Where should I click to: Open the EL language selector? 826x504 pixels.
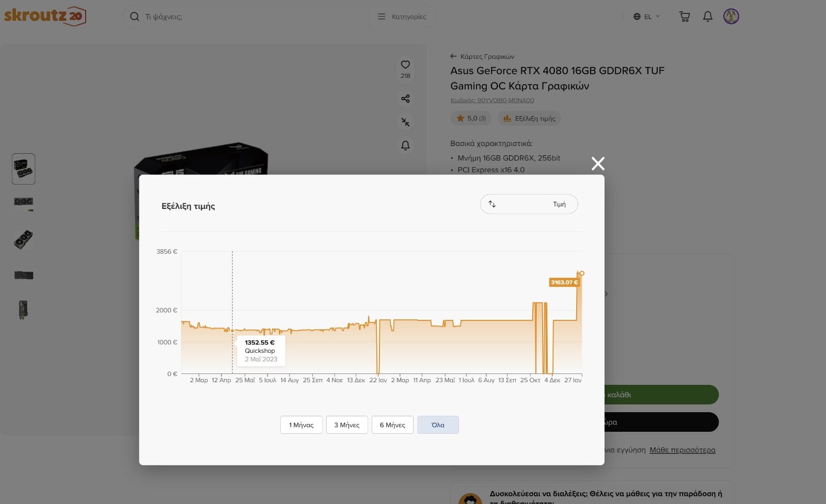pos(647,17)
